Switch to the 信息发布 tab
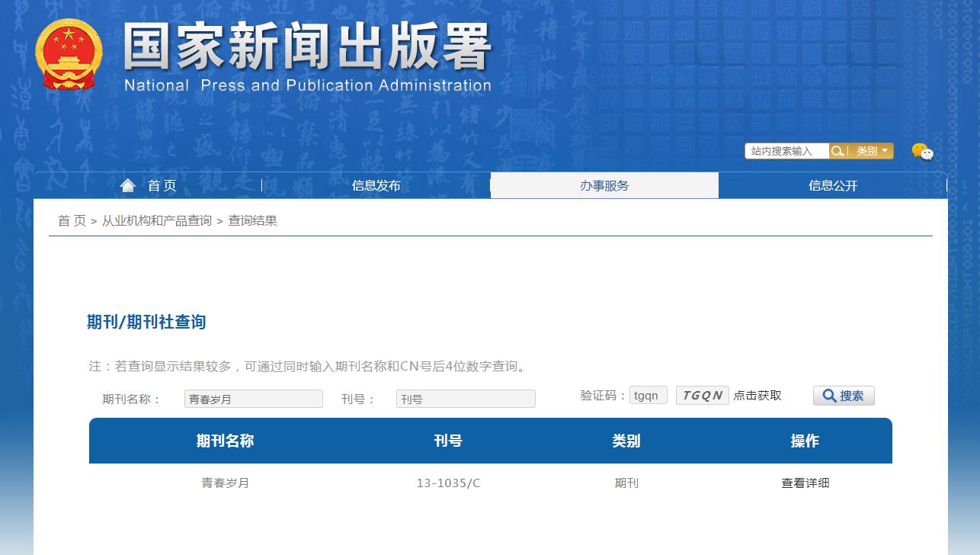 coord(375,184)
